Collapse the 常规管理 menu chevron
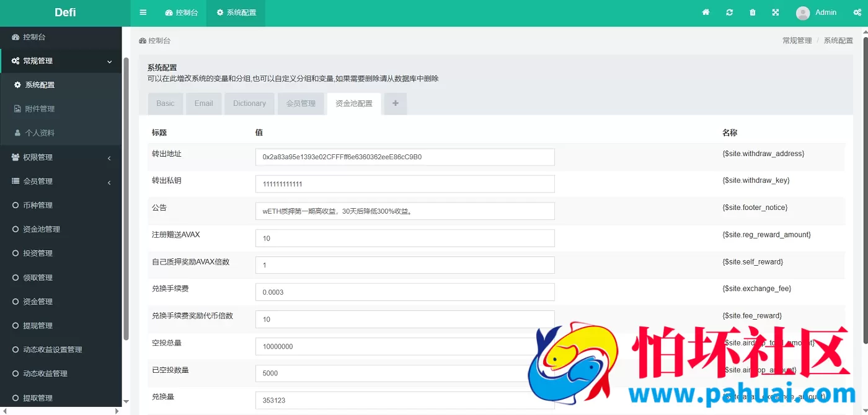The image size is (868, 415). pyautogui.click(x=110, y=61)
